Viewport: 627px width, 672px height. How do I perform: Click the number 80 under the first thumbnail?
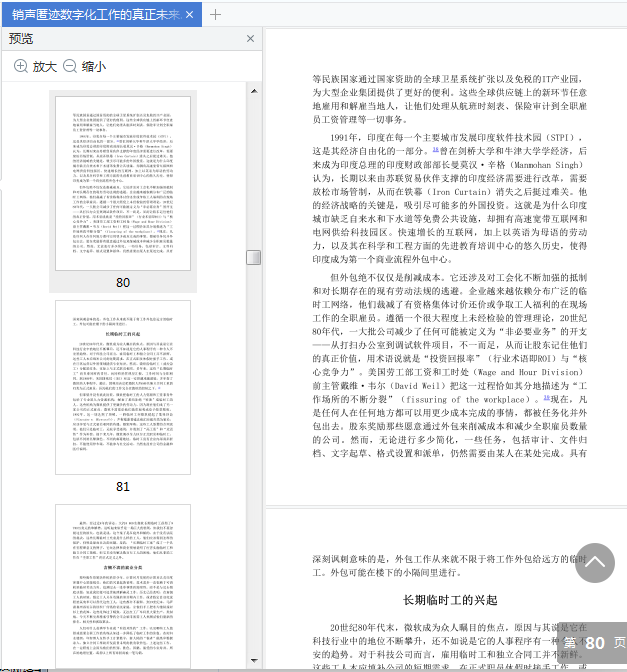pyautogui.click(x=123, y=282)
